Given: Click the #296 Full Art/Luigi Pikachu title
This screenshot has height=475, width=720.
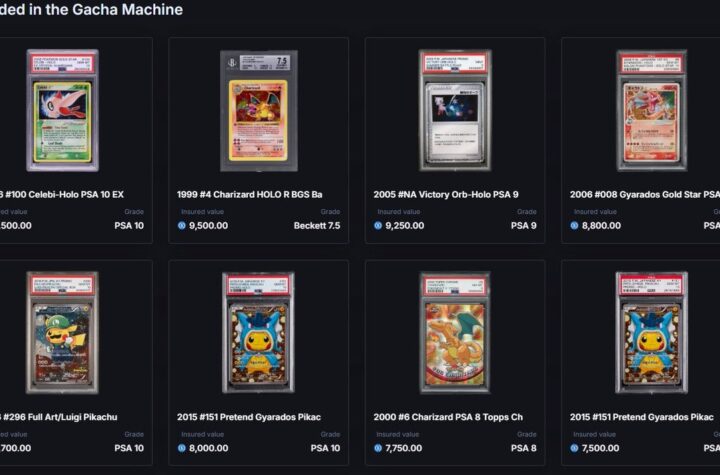Looking at the screenshot, I should tap(59, 417).
